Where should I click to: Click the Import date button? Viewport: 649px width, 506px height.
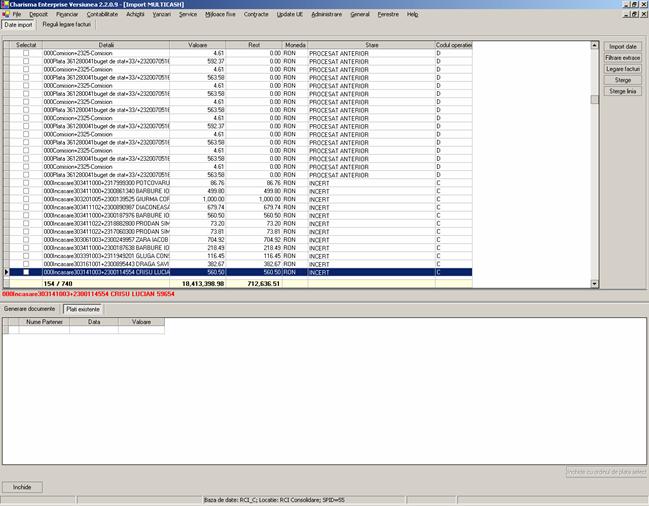point(623,47)
